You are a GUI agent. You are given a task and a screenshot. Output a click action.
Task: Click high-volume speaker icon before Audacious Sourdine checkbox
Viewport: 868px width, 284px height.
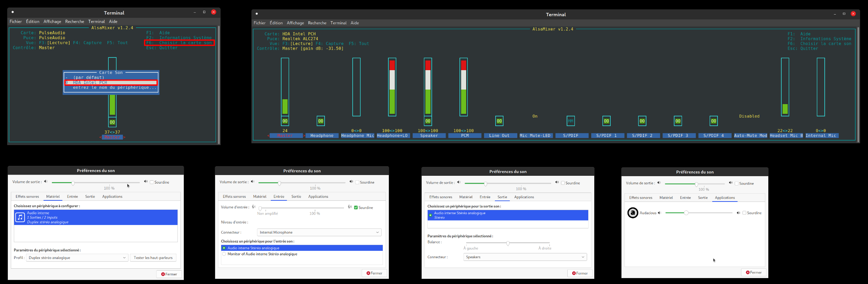[x=738, y=213]
